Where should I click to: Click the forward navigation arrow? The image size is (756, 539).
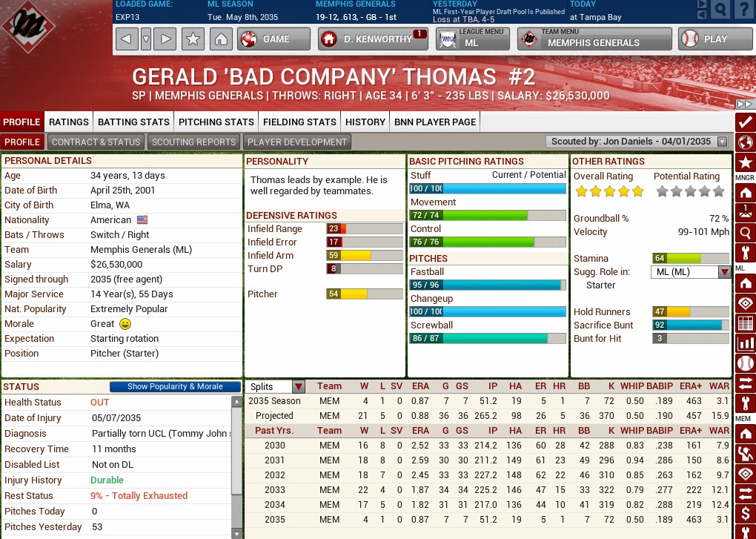point(166,39)
